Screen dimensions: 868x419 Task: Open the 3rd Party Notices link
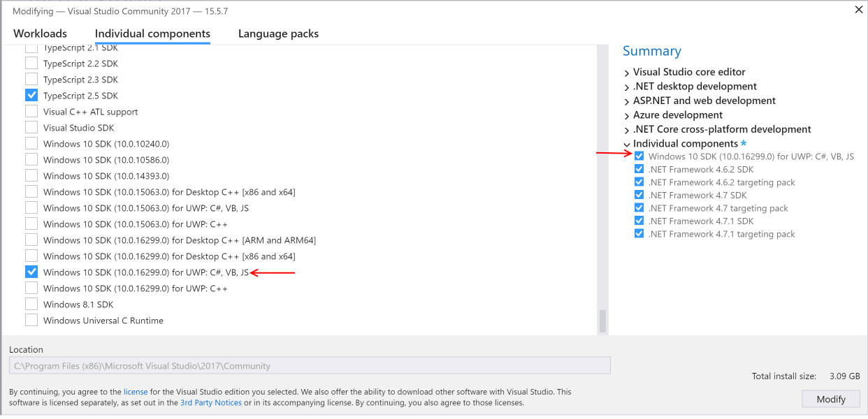pos(210,403)
